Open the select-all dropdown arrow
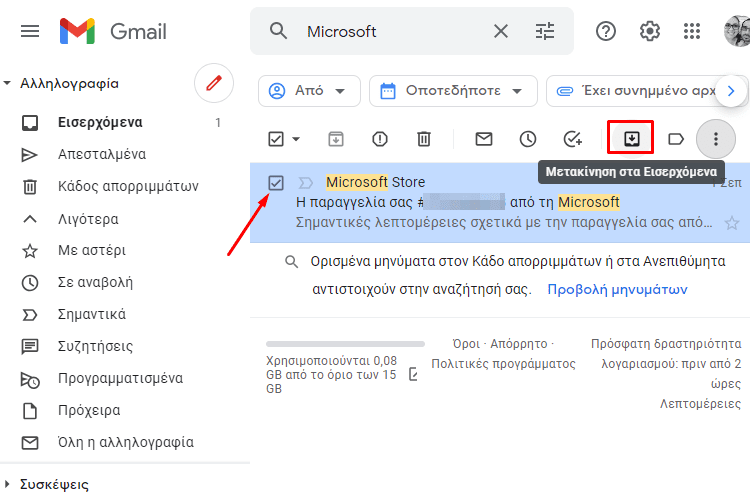The width and height of the screenshot is (750, 500). pyautogui.click(x=296, y=139)
